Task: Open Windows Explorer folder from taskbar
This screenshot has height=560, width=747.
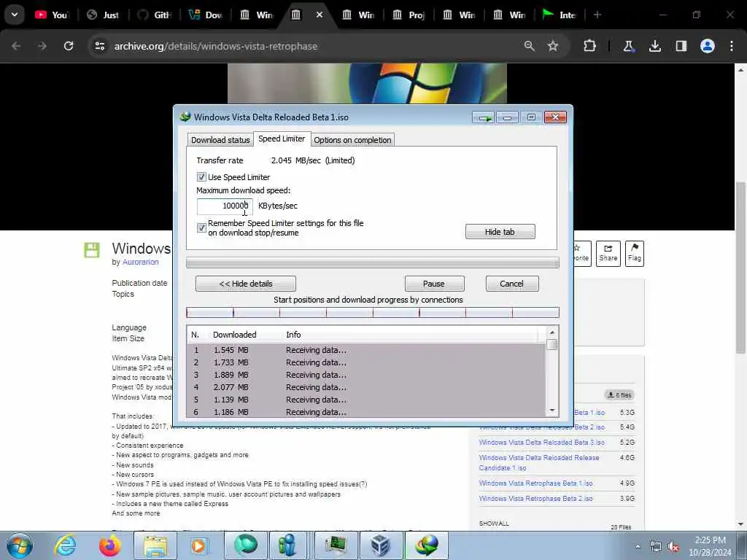Action: [x=155, y=545]
